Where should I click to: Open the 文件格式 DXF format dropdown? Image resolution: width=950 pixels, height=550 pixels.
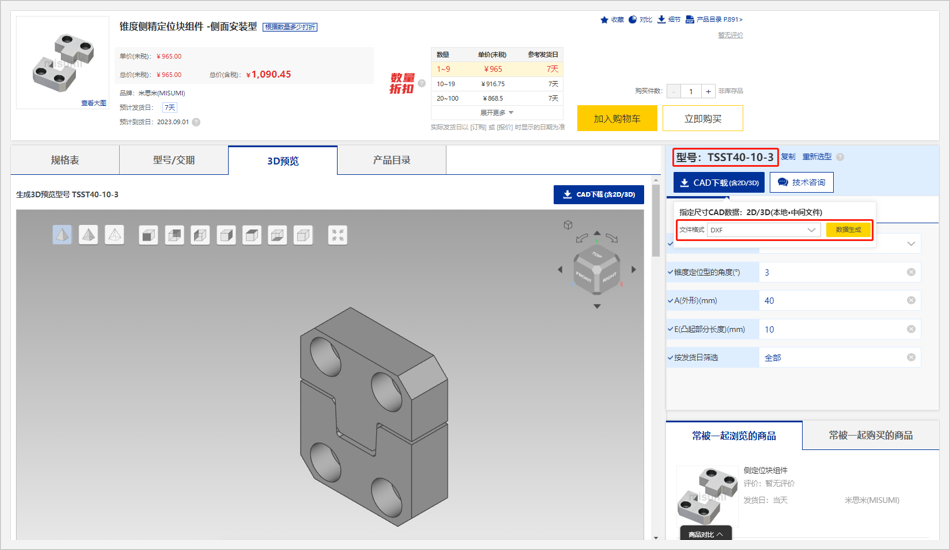tap(764, 230)
